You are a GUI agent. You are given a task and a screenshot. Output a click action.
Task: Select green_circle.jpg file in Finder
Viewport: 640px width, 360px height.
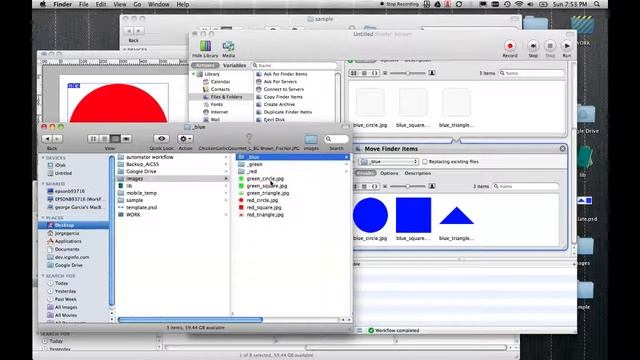[x=265, y=179]
